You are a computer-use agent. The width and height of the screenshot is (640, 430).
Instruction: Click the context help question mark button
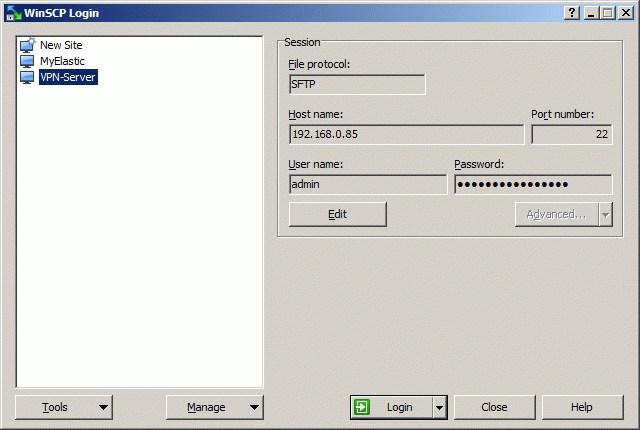pos(572,13)
